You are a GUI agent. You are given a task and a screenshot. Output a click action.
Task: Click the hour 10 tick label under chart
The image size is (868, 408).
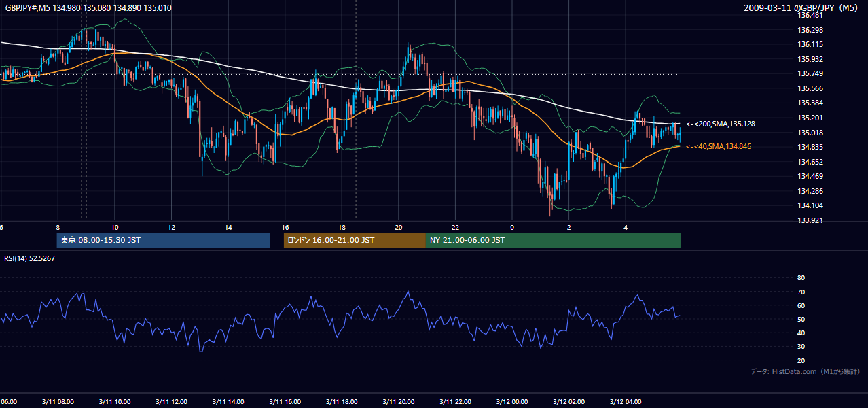coord(115,228)
